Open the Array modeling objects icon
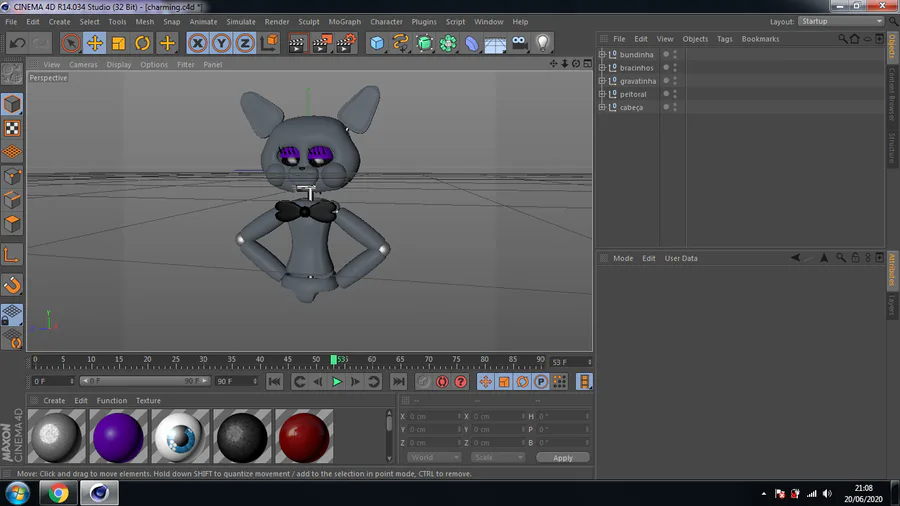Screen dimensions: 900x506 pyautogui.click(x=448, y=43)
